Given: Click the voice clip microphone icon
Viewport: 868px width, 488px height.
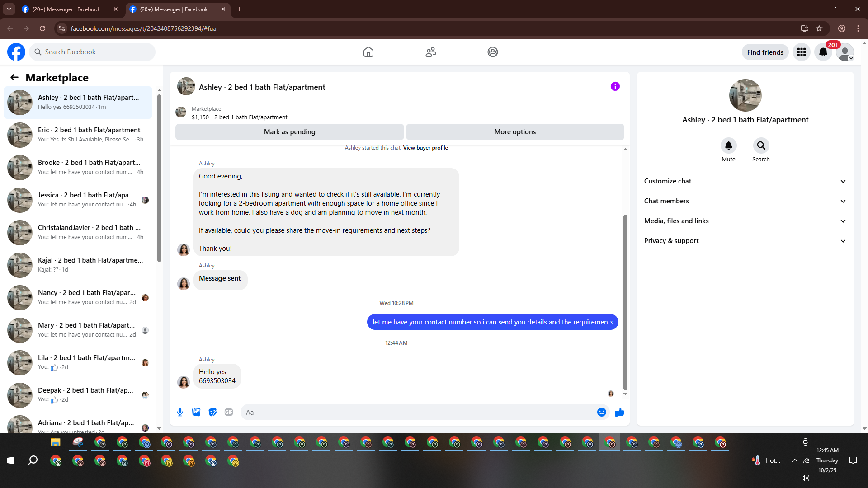Looking at the screenshot, I should pyautogui.click(x=180, y=412).
